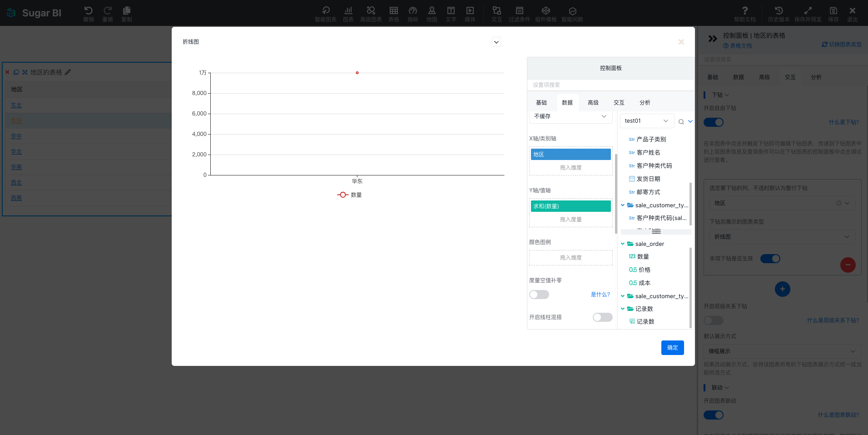Screen dimensions: 868x435
Task: Toggle 本项下钻是否生效 switch
Action: click(x=770, y=259)
